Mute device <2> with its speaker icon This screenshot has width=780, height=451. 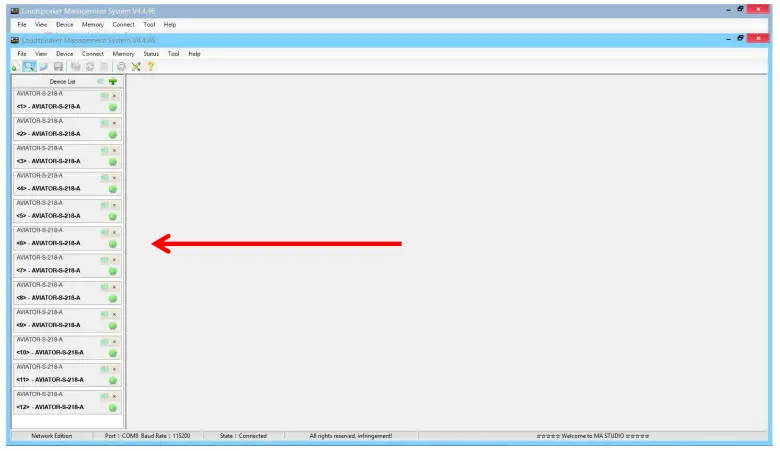tap(104, 123)
